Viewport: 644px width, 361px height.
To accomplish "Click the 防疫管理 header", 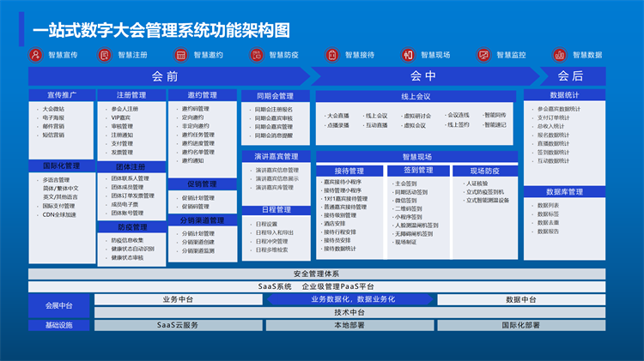I will [x=132, y=227].
